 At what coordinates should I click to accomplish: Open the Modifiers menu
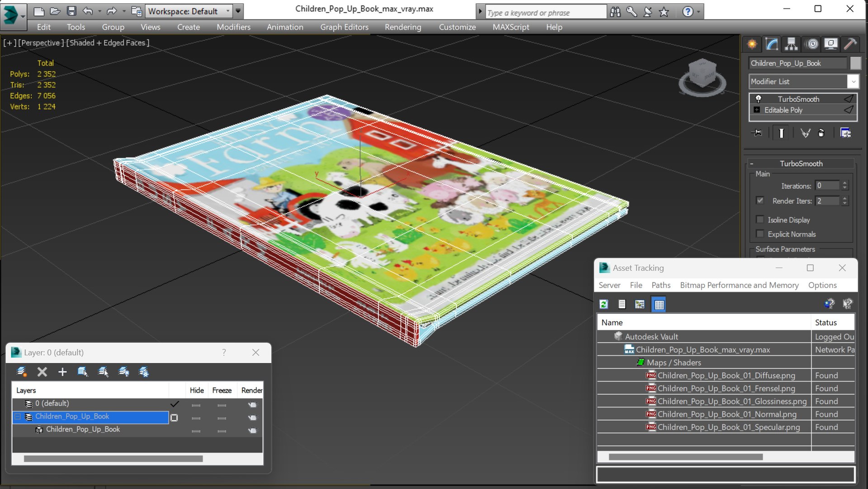233,27
